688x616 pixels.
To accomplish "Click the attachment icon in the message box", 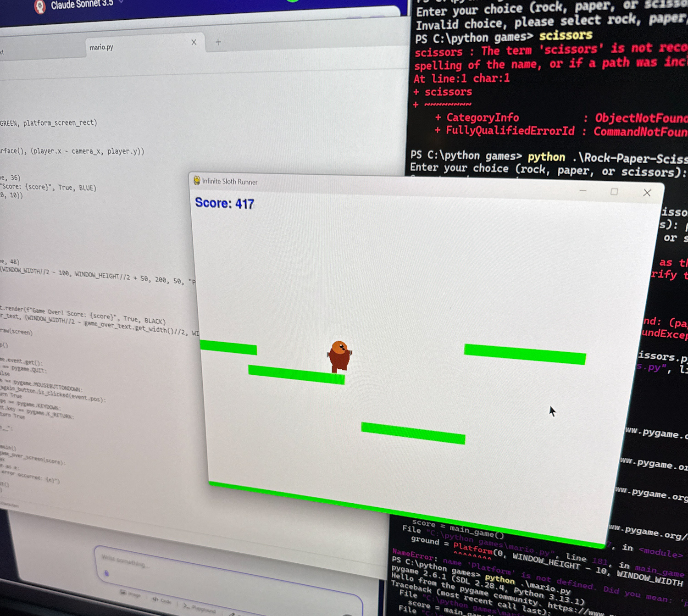I will pyautogui.click(x=106, y=573).
